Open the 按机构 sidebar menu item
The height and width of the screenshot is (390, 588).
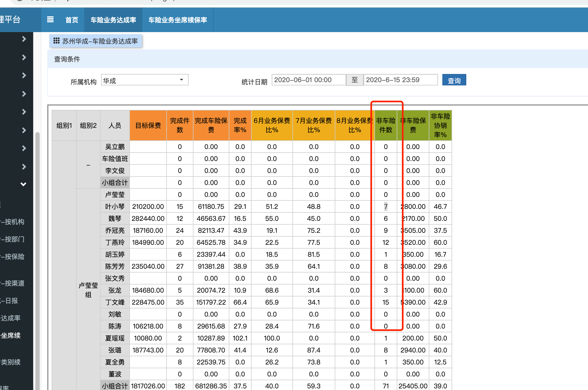(13, 222)
